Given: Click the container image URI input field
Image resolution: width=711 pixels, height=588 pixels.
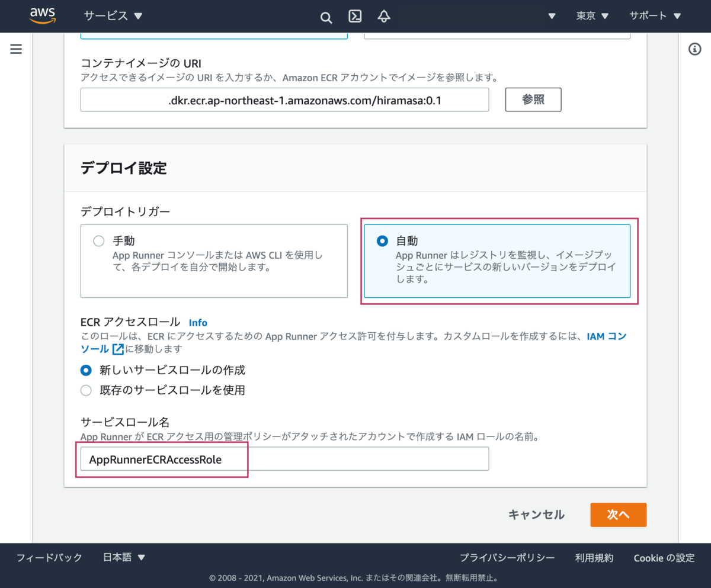Looking at the screenshot, I should tap(285, 99).
